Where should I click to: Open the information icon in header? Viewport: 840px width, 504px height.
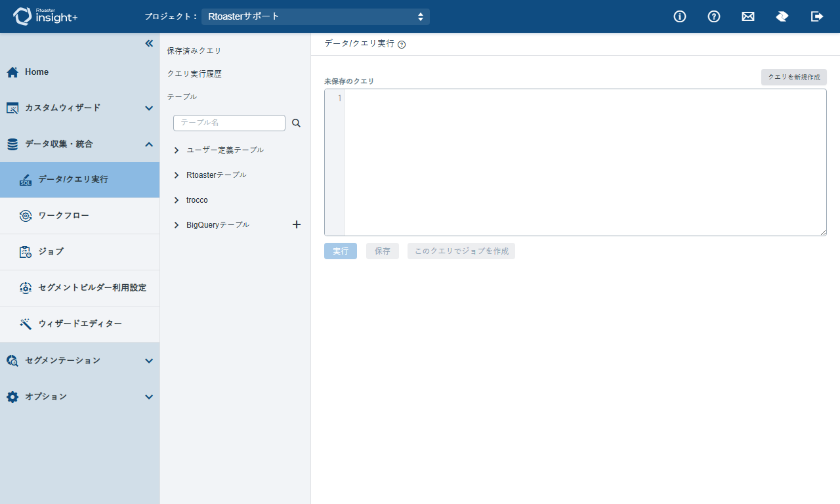pyautogui.click(x=680, y=16)
